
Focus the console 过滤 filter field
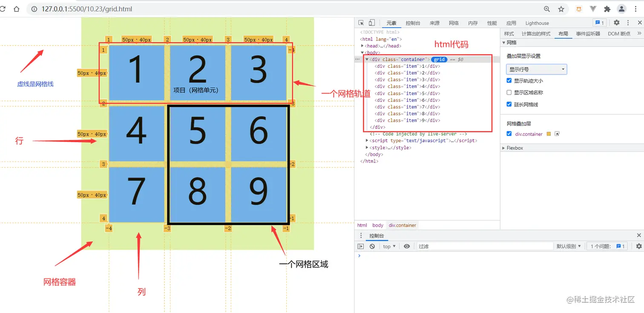click(x=485, y=246)
